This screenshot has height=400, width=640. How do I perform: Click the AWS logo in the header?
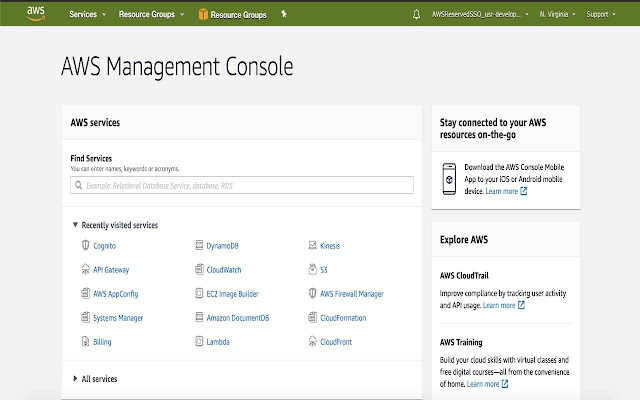click(x=36, y=13)
